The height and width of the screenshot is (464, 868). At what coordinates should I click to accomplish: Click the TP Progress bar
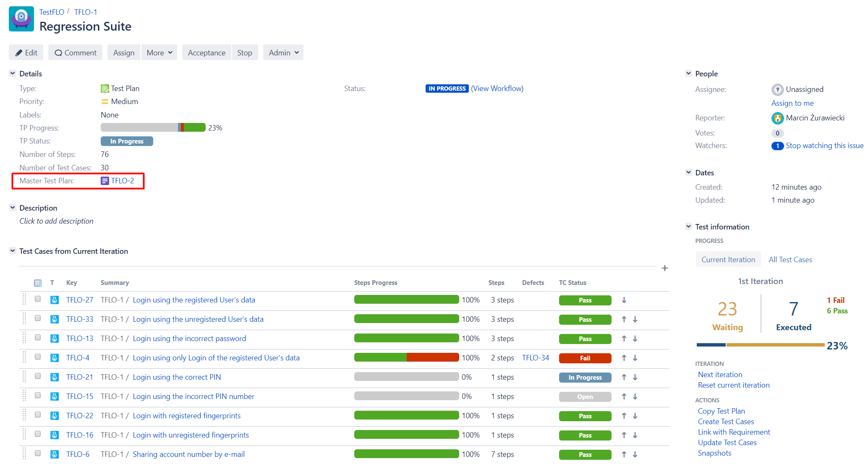pyautogui.click(x=153, y=128)
